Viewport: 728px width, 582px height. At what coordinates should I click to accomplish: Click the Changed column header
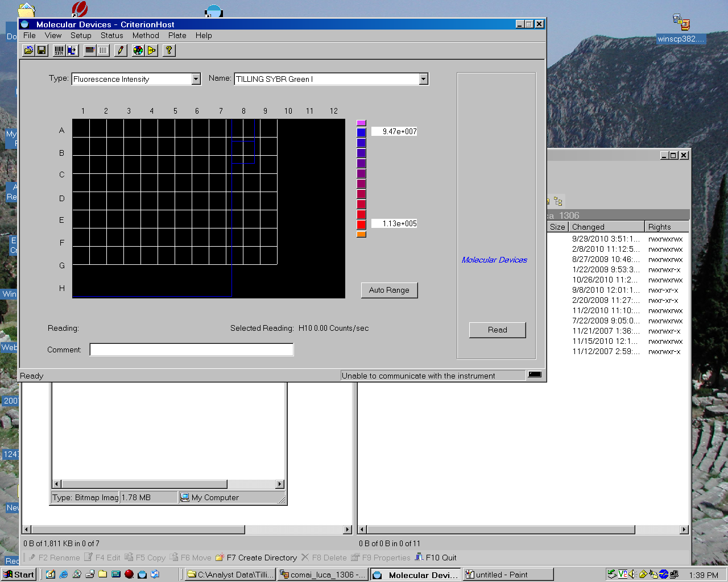pos(606,227)
